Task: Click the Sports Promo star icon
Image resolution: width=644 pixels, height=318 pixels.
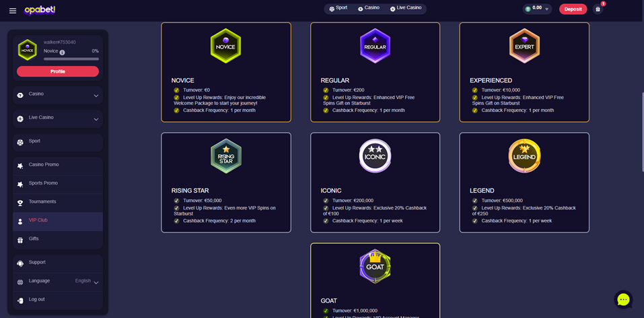Action: (x=20, y=185)
